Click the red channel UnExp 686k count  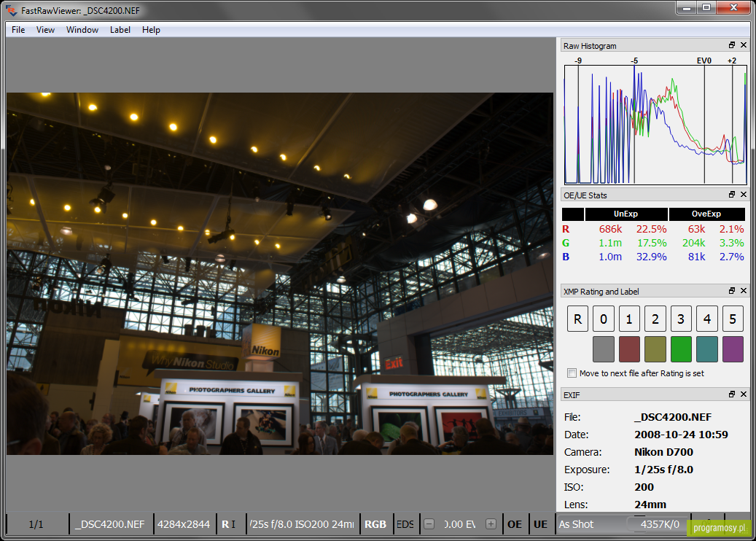610,229
